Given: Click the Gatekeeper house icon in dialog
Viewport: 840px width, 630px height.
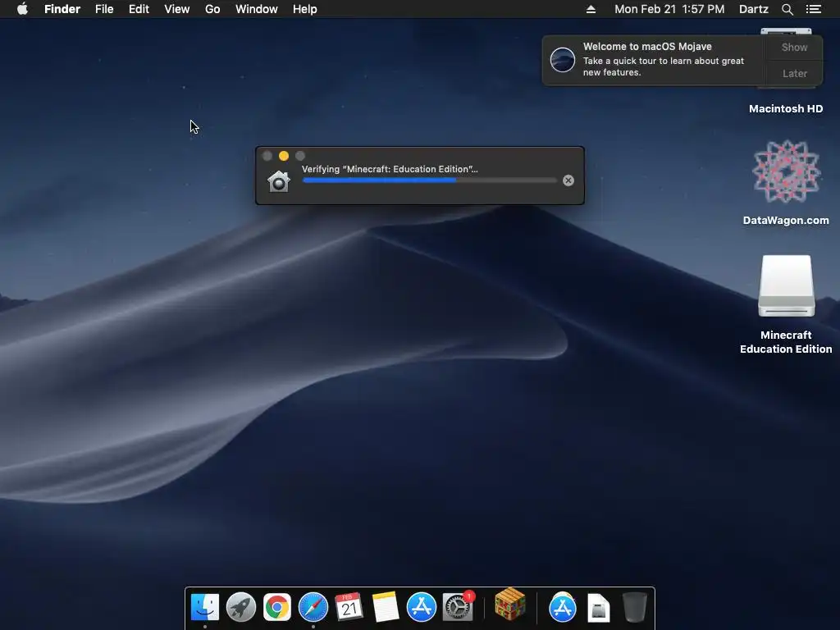Looking at the screenshot, I should (279, 181).
